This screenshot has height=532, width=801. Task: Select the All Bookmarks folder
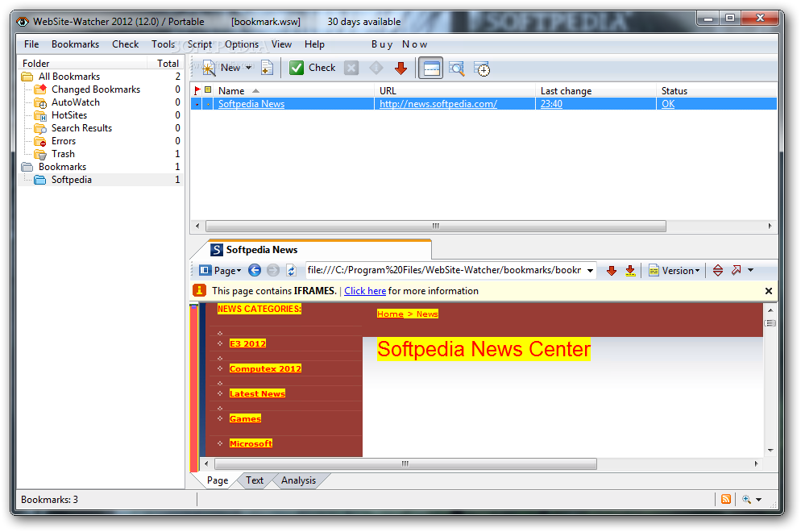pyautogui.click(x=69, y=76)
